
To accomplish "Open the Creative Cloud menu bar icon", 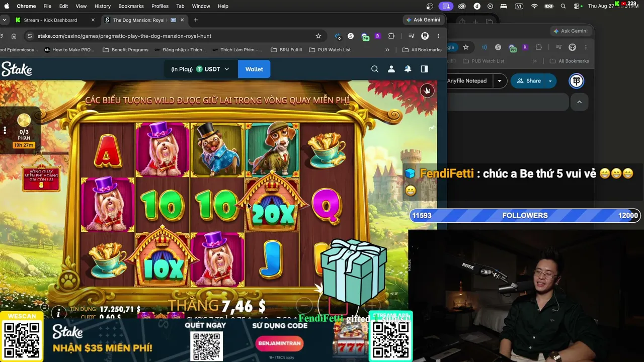I will click(x=462, y=6).
